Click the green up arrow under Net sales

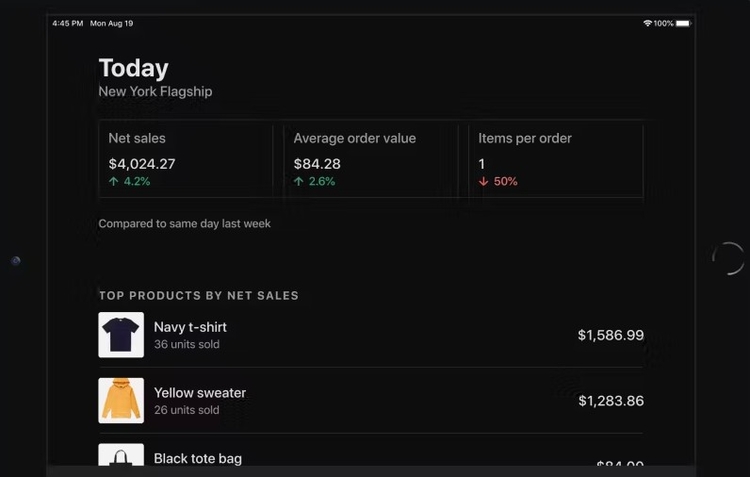(x=114, y=182)
